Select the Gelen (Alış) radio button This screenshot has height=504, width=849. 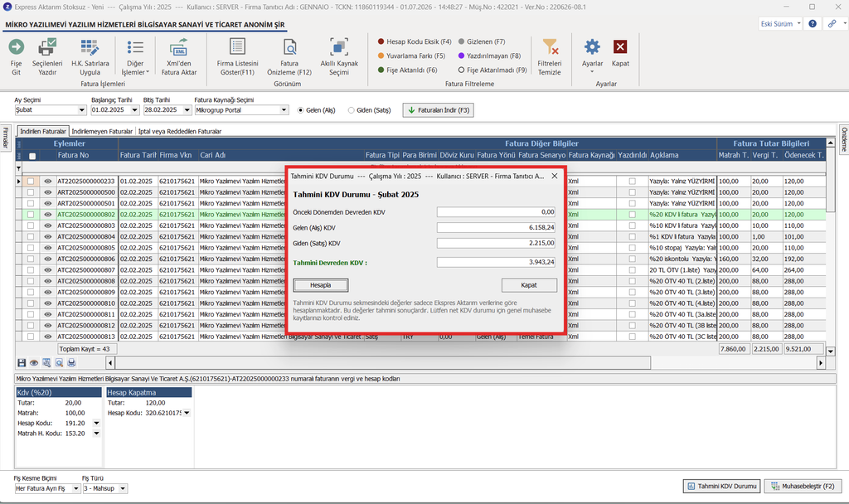click(300, 110)
